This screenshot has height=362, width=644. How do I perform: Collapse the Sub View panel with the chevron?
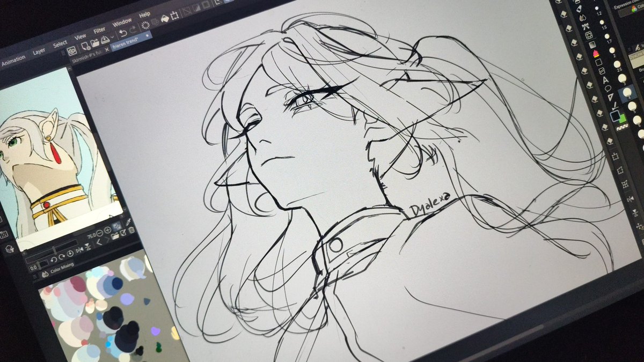pyautogui.click(x=70, y=68)
